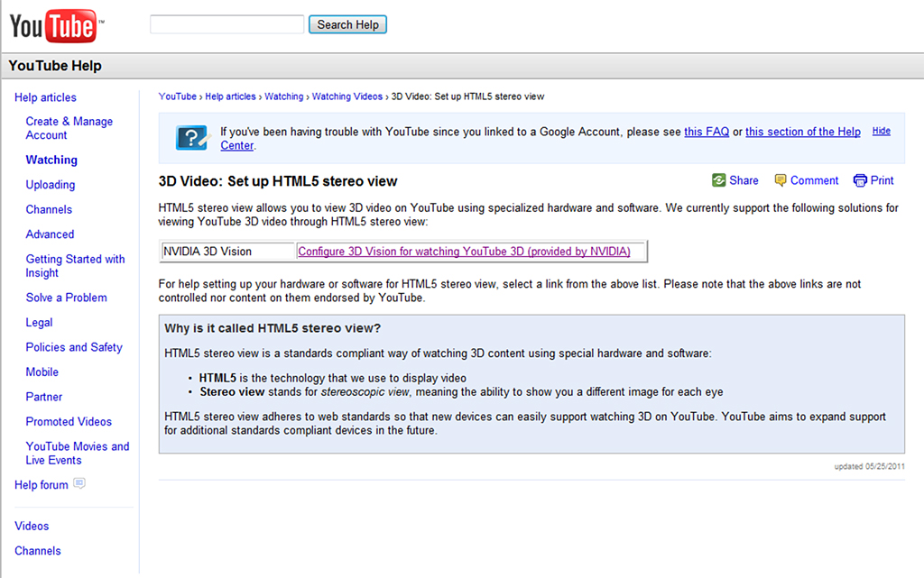Open 'this section of the Help Center' link
This screenshot has height=578, width=924.
tap(802, 132)
